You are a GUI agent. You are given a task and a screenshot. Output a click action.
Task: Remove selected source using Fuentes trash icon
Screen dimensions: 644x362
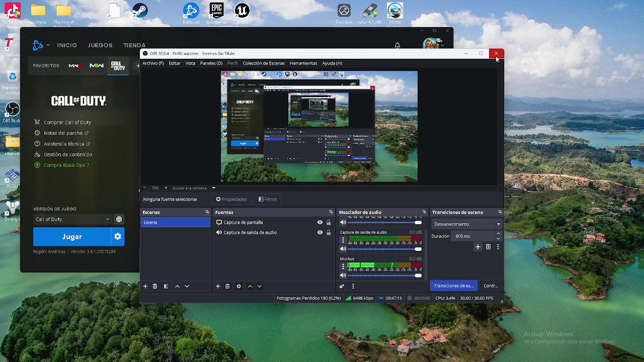[227, 286]
